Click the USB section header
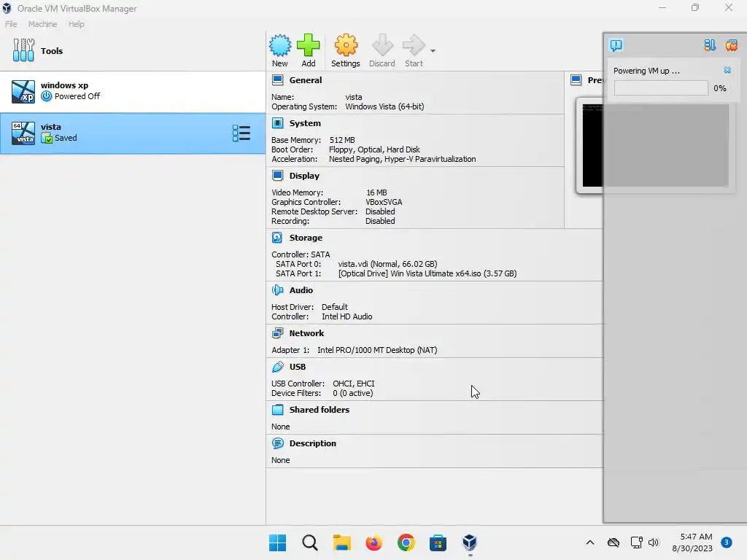 pyautogui.click(x=298, y=367)
